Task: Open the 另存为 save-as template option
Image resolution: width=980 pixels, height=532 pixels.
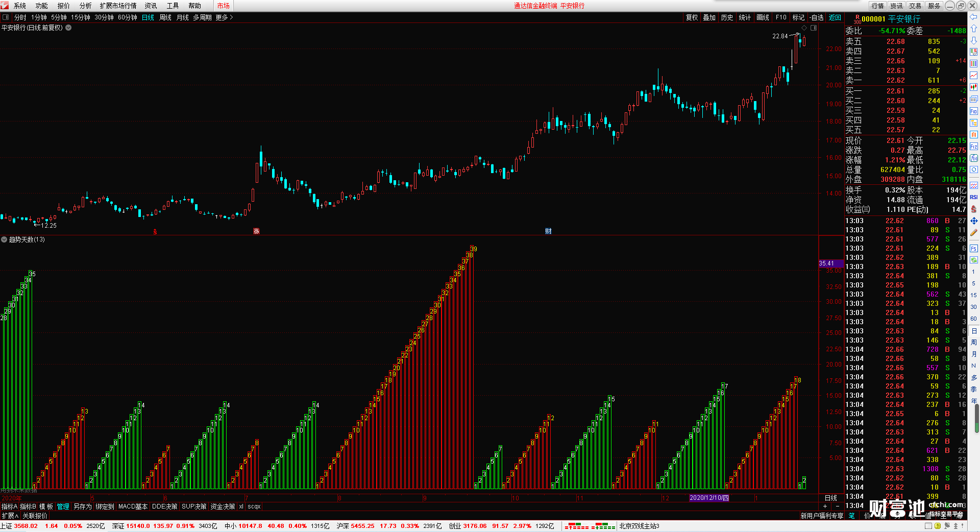Action: click(82, 506)
